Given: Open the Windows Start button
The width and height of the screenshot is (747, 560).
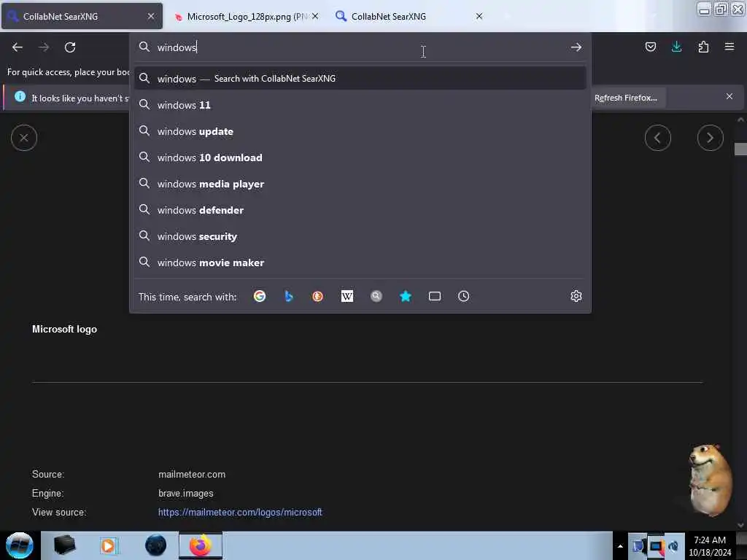Looking at the screenshot, I should pyautogui.click(x=20, y=545).
